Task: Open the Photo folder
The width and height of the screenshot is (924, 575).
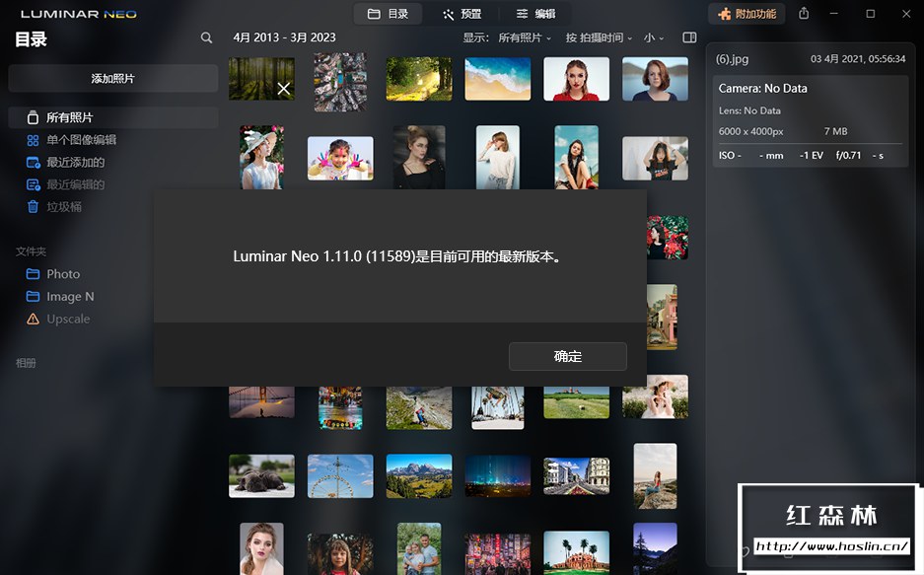Action: pyautogui.click(x=53, y=274)
